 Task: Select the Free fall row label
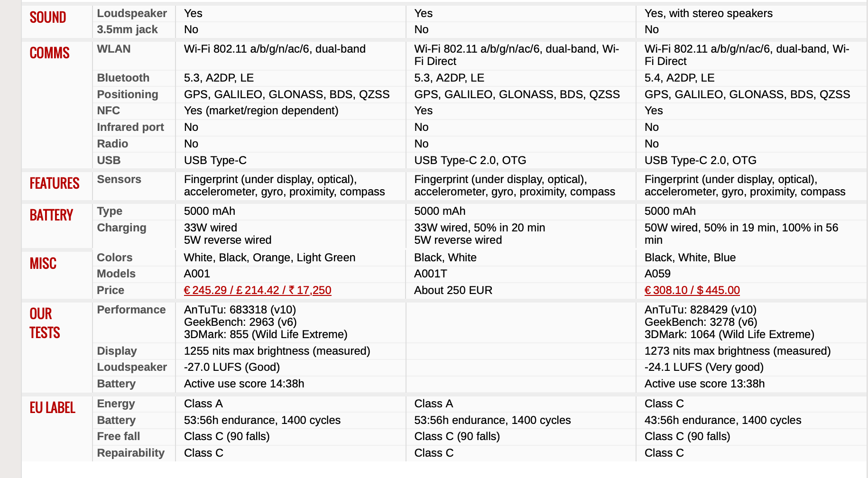coord(118,436)
